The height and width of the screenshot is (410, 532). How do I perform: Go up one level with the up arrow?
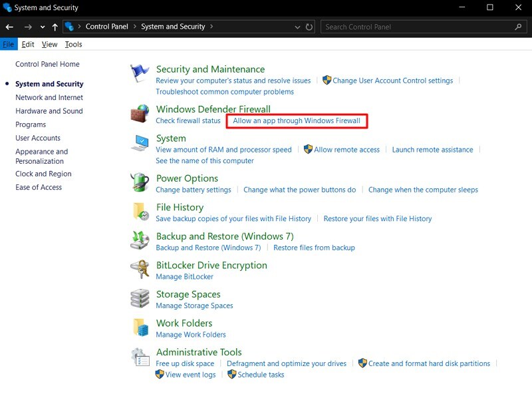pyautogui.click(x=55, y=27)
